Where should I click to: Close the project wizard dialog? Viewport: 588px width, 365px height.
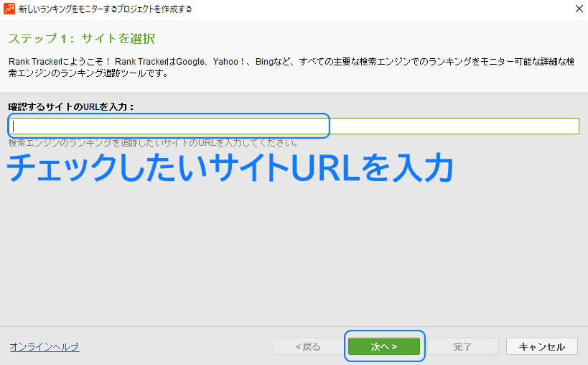[x=579, y=9]
